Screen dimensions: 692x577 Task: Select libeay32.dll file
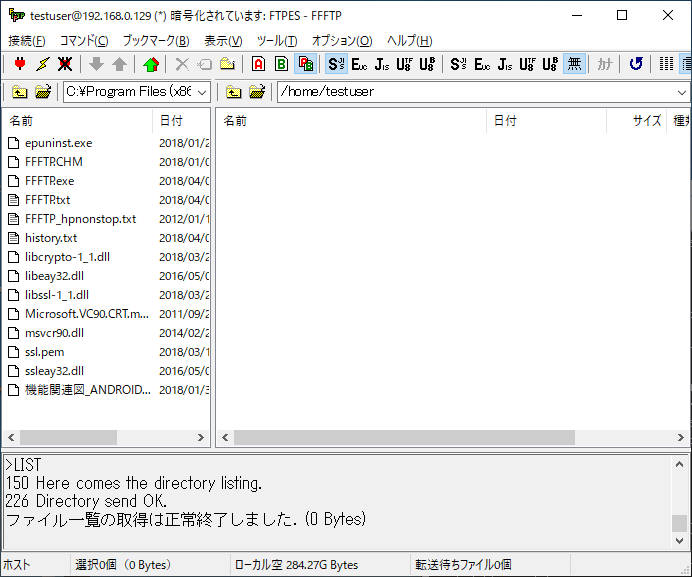coord(54,276)
